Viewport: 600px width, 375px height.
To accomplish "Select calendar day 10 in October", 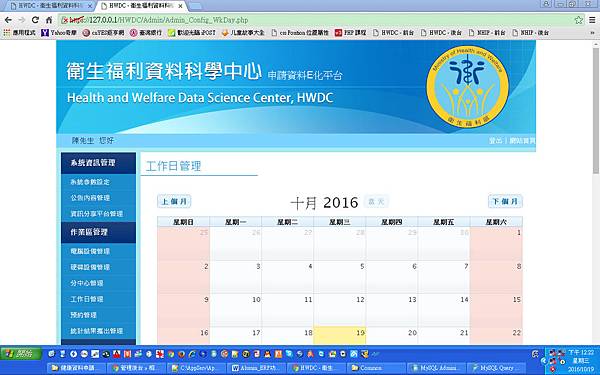I will pos(236,310).
